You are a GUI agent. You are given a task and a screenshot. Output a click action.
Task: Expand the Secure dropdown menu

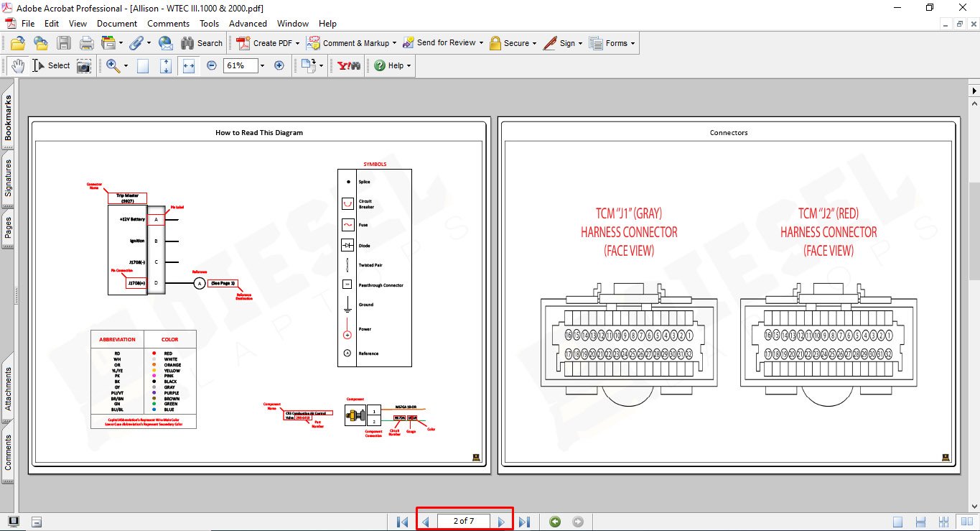535,43
